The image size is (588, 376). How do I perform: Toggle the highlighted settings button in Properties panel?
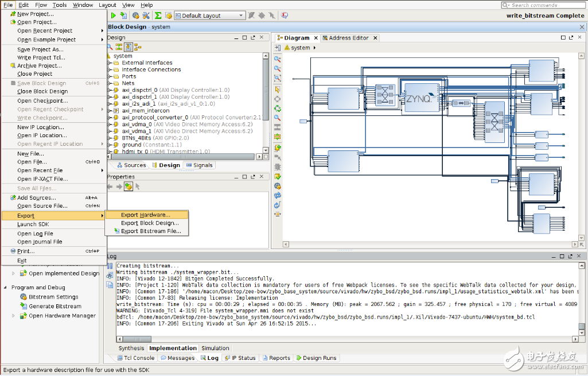tap(128, 186)
